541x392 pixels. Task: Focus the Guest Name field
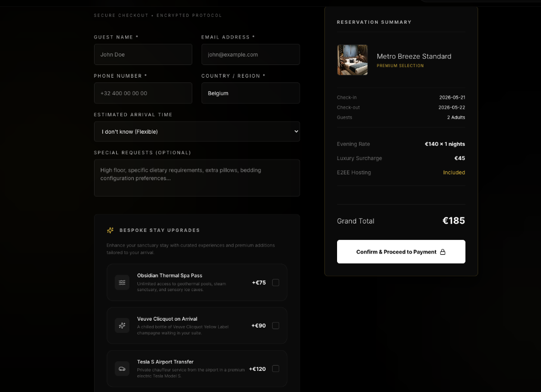tap(143, 54)
